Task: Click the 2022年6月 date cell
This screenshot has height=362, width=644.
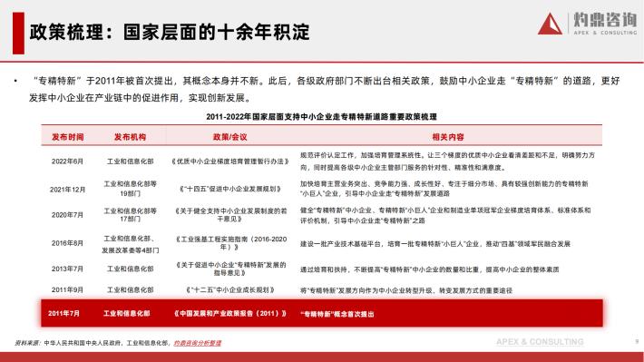Action: [67, 161]
